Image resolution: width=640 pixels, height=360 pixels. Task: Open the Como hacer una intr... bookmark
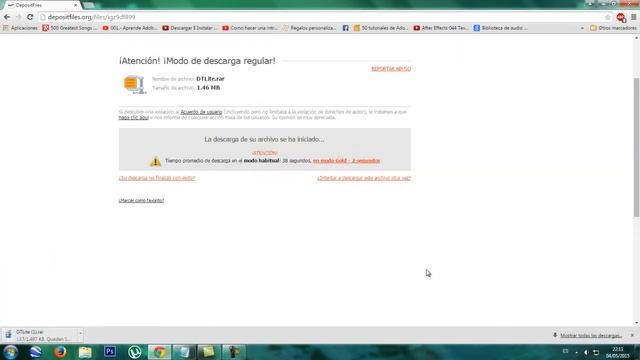(250, 28)
